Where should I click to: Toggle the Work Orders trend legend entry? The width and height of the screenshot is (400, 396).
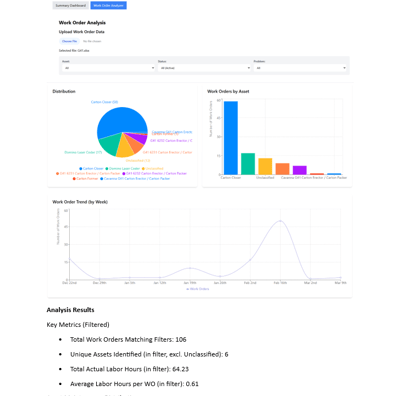tap(198, 289)
